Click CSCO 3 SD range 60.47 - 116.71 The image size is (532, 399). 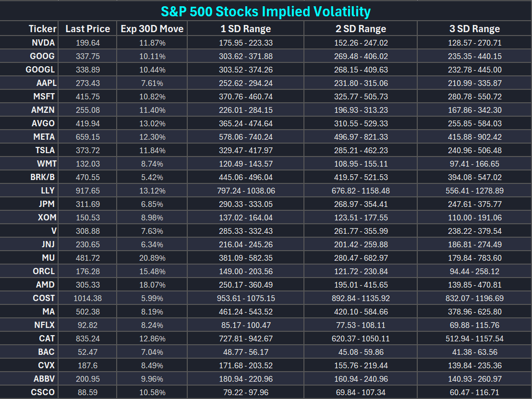[x=474, y=392]
